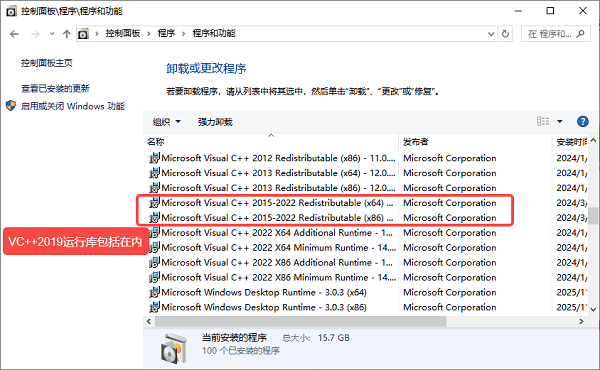
Task: Click icon of Desktop Runtime 3.0.3 (x64)
Action: coord(154,292)
